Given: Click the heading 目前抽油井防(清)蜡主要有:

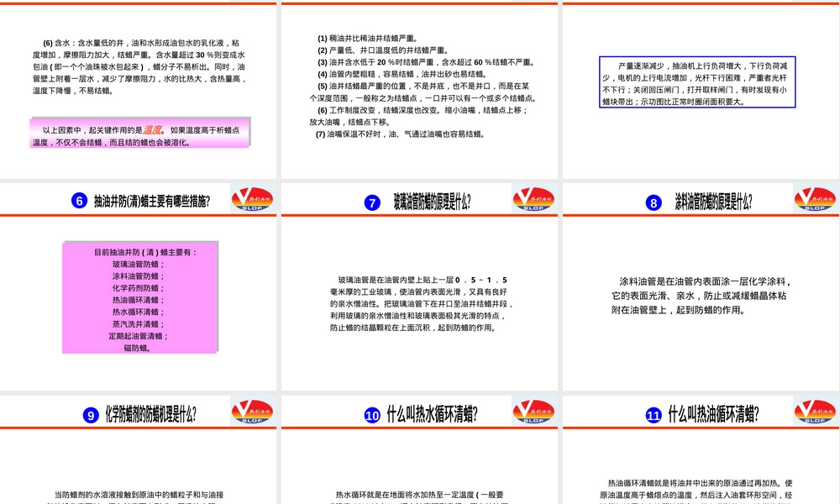Looking at the screenshot, I should pos(145,252).
